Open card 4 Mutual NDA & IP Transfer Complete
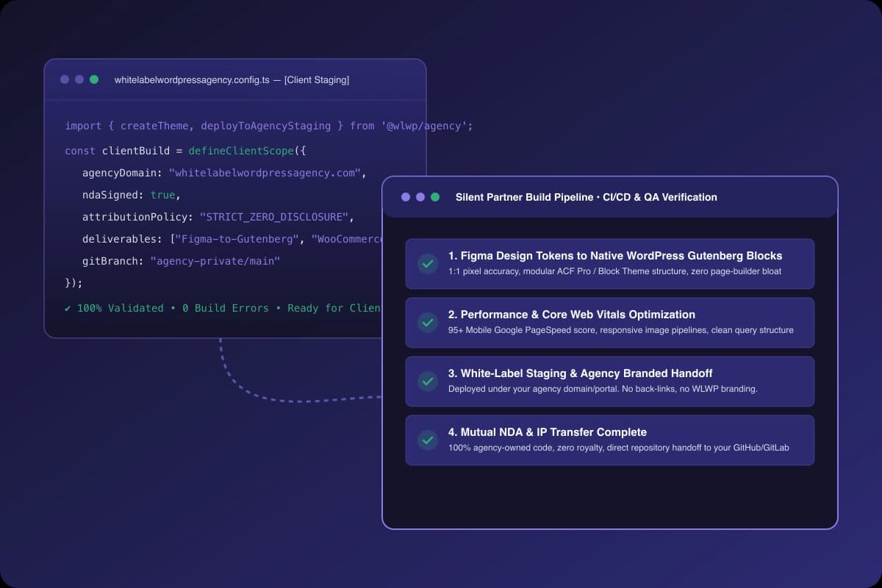This screenshot has height=588, width=882. (610, 440)
